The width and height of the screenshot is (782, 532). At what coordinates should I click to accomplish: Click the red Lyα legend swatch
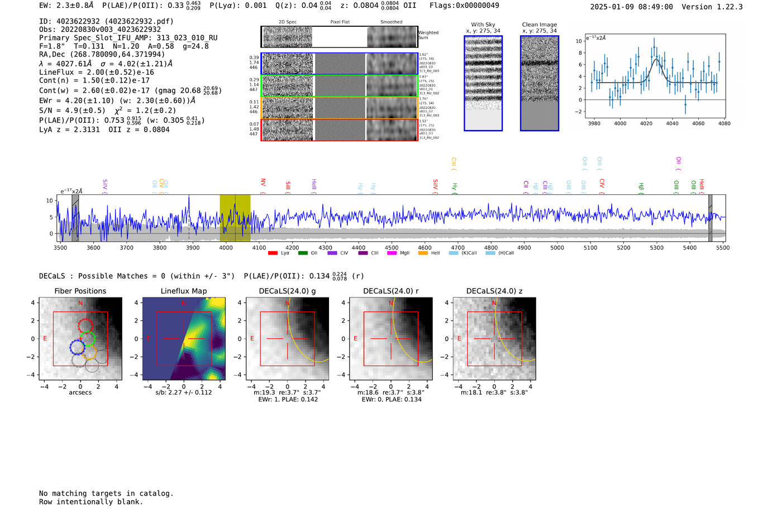273,253
